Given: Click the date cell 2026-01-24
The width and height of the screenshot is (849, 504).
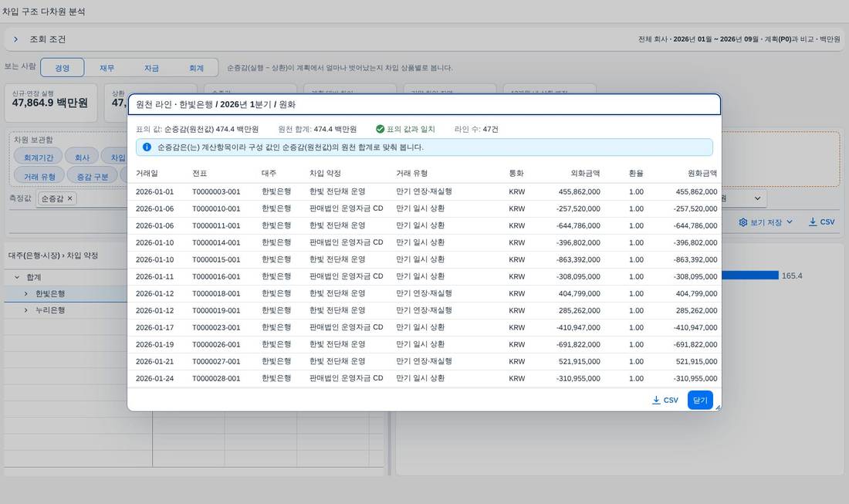Looking at the screenshot, I should (x=155, y=378).
